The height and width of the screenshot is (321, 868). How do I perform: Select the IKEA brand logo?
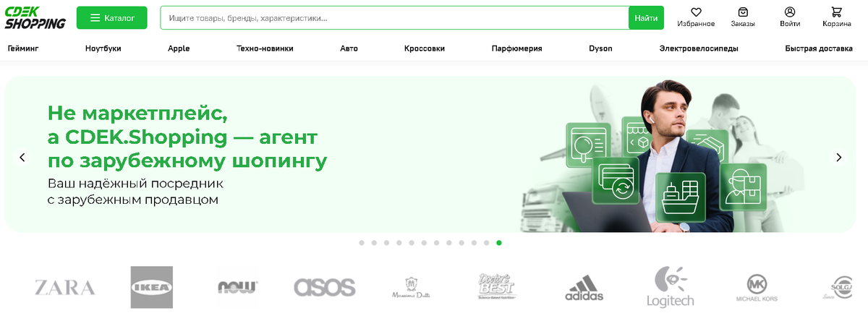coord(152,287)
